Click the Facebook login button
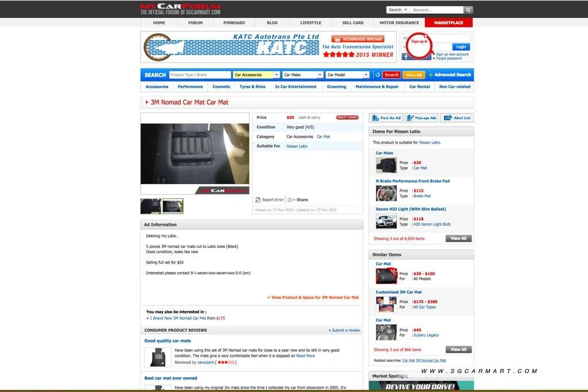588x392 pixels. coord(407,56)
